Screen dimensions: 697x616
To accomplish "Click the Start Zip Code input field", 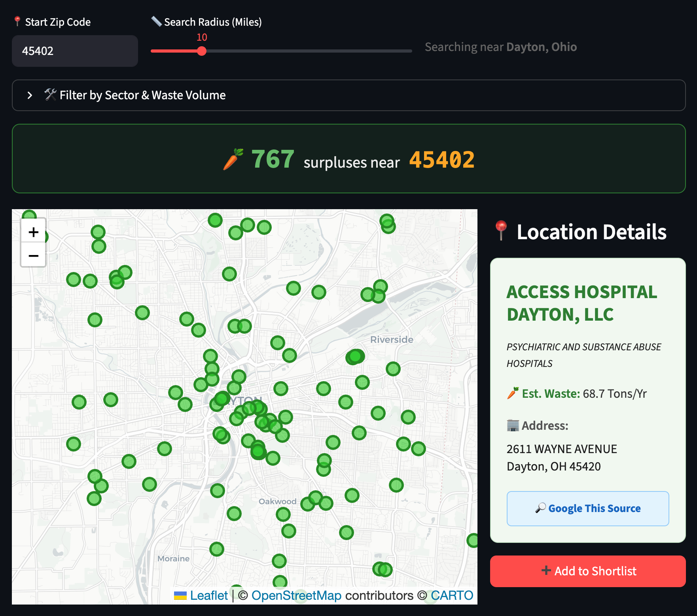I will pos(75,51).
